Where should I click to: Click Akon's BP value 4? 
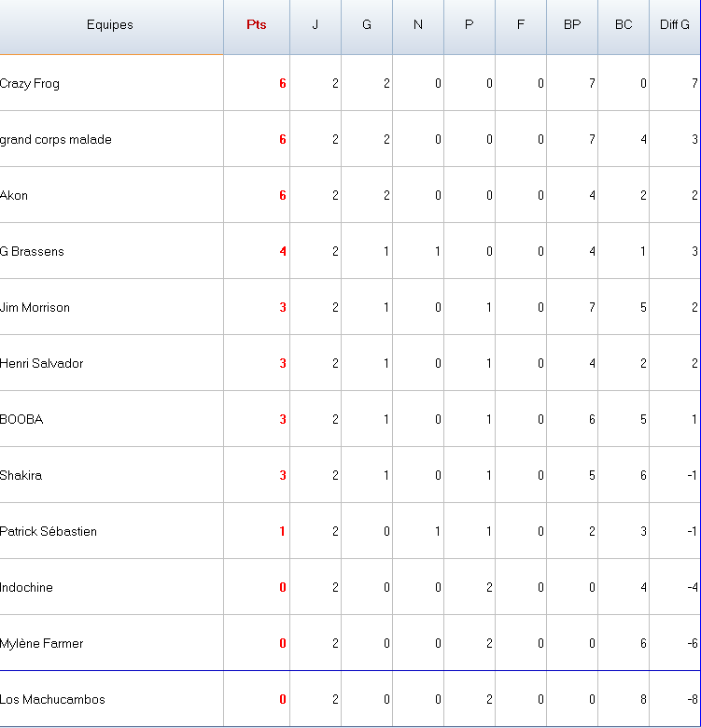592,195
